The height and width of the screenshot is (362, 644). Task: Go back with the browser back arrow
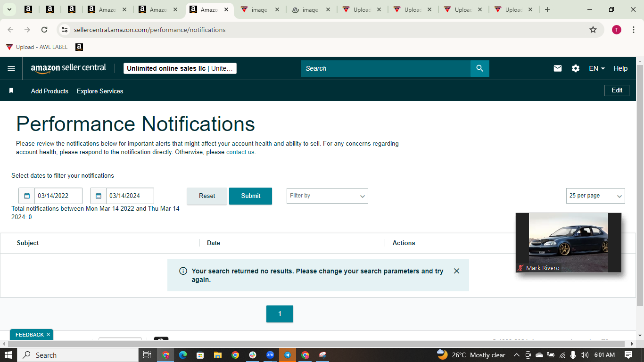coord(10,30)
